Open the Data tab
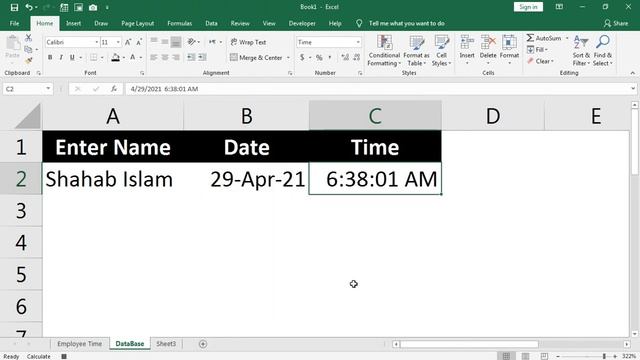The image size is (640, 360). click(211, 24)
